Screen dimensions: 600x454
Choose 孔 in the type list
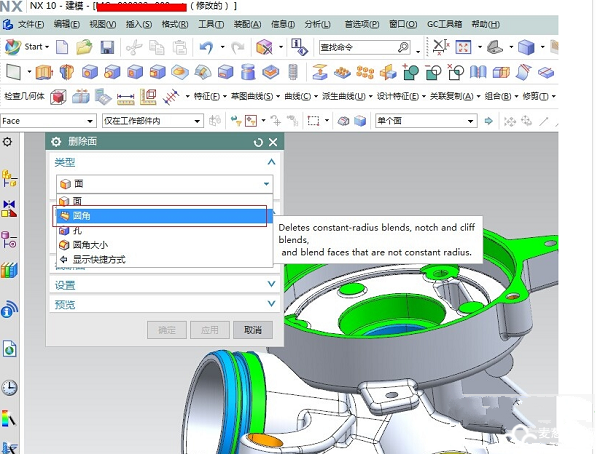77,230
